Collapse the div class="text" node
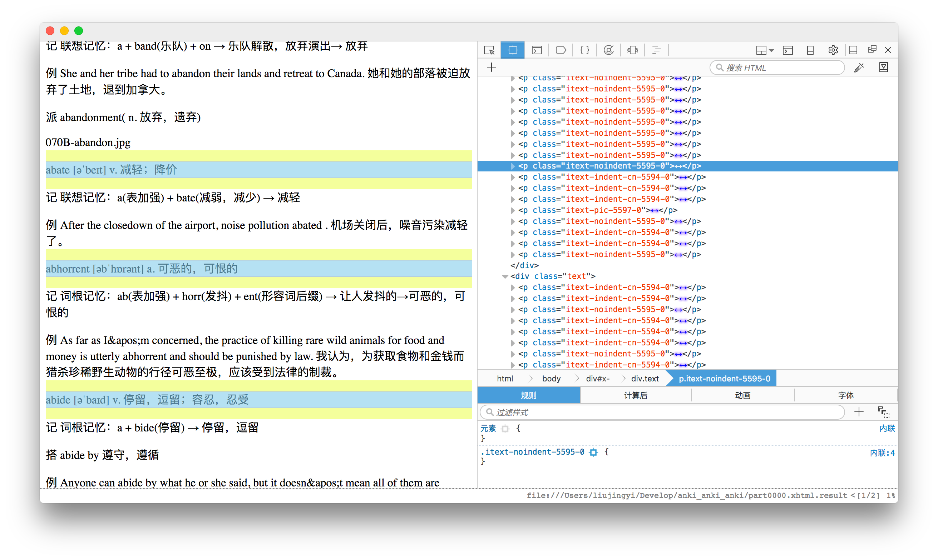Screen dimensions: 938x560 [x=505, y=276]
